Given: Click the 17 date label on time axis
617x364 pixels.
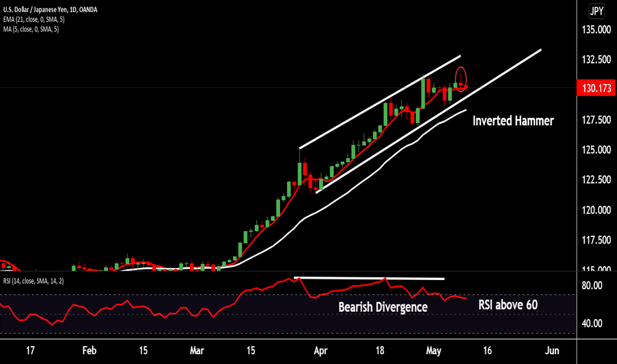Looking at the screenshot, I should pos(30,350).
